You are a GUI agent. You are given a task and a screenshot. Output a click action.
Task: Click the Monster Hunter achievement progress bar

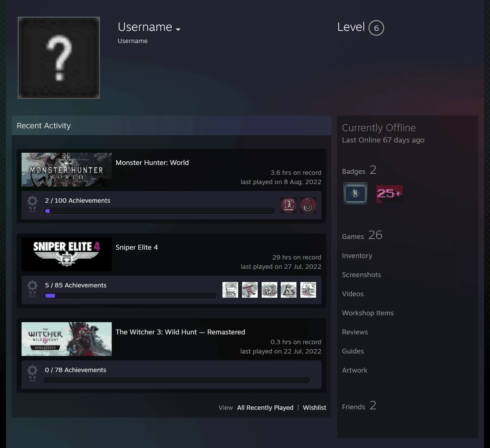[160, 211]
